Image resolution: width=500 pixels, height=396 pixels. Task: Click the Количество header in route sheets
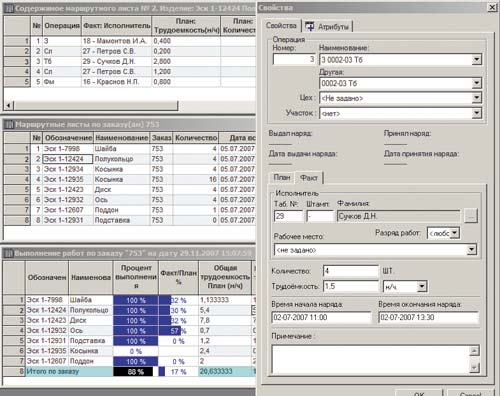pyautogui.click(x=196, y=138)
